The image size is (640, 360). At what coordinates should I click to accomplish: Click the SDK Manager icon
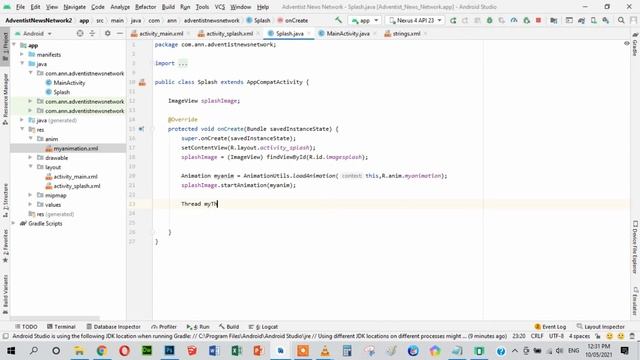[606, 20]
